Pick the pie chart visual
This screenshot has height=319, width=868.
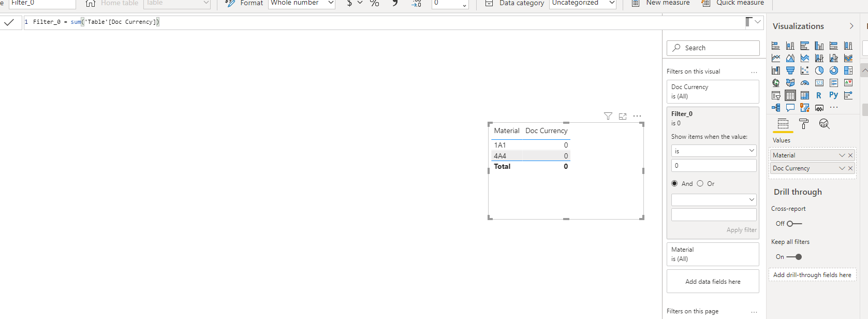tap(819, 70)
